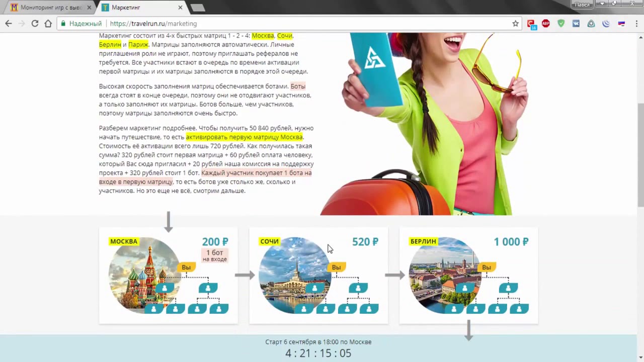Click the '1 бот на входе' badge
The width and height of the screenshot is (644, 362).
[215, 255]
